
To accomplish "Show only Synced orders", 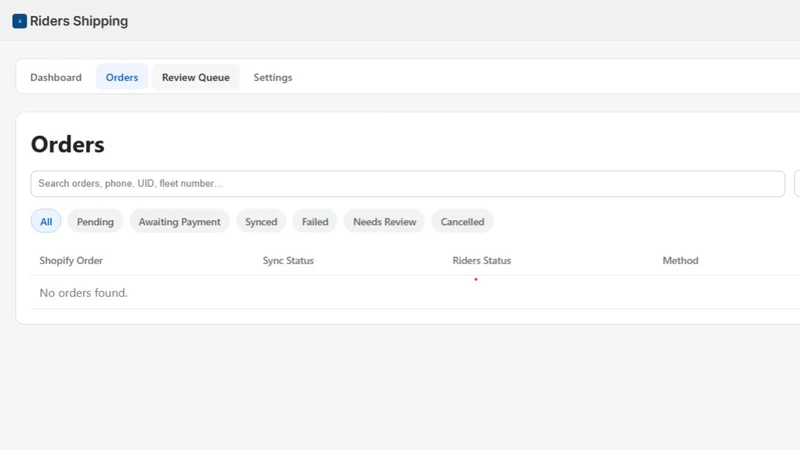I will [261, 221].
